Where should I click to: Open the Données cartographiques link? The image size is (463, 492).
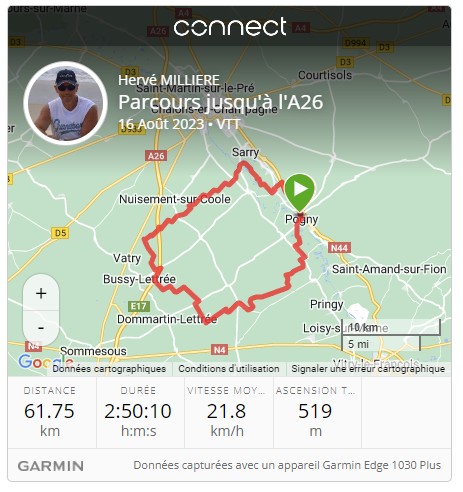point(109,369)
